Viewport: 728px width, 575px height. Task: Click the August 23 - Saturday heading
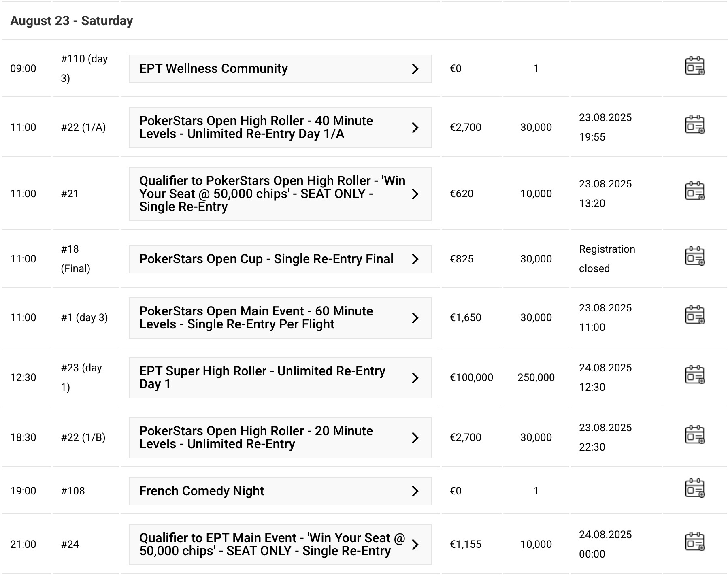pyautogui.click(x=72, y=21)
